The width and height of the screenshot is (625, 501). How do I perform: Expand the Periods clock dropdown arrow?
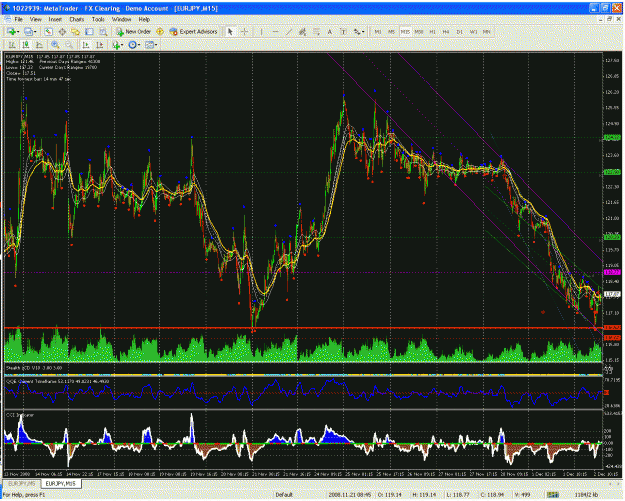(x=139, y=45)
